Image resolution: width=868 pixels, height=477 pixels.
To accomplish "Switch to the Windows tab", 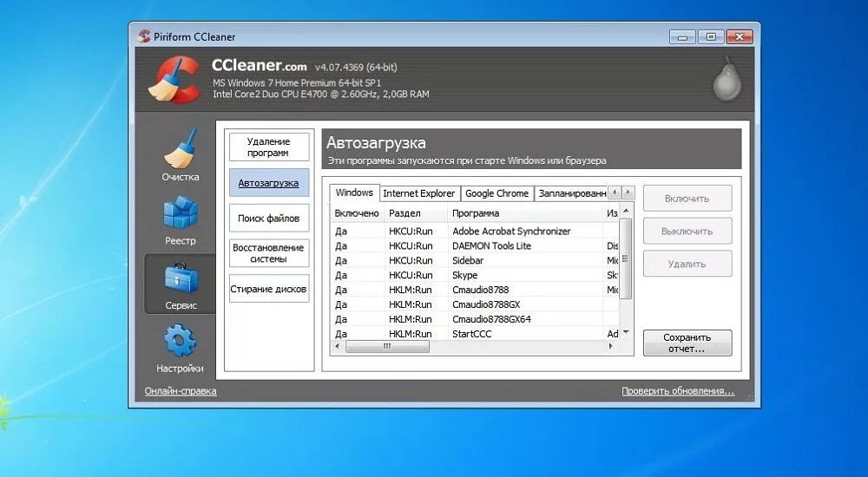I will pyautogui.click(x=354, y=193).
